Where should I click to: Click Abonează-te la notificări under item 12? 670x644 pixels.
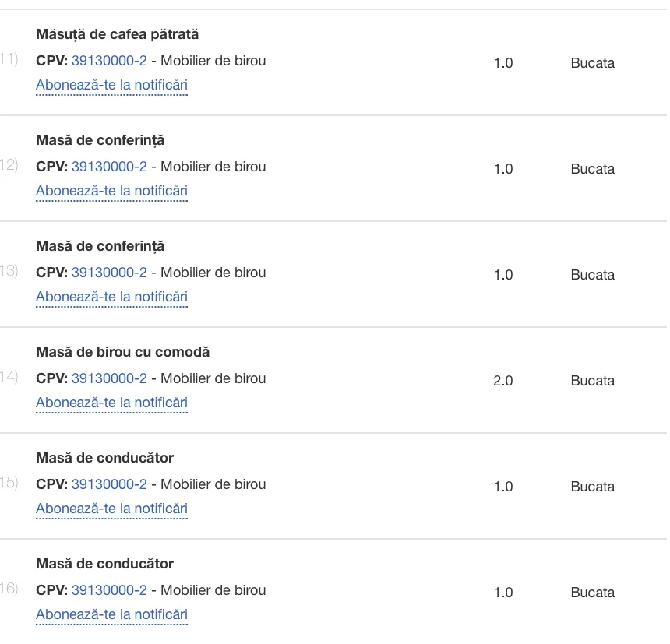111,191
